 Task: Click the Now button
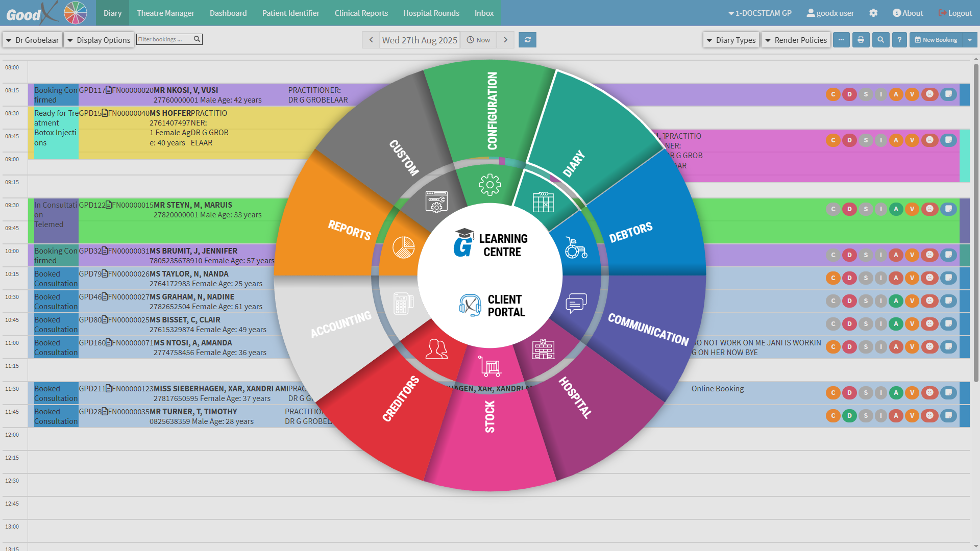point(478,40)
